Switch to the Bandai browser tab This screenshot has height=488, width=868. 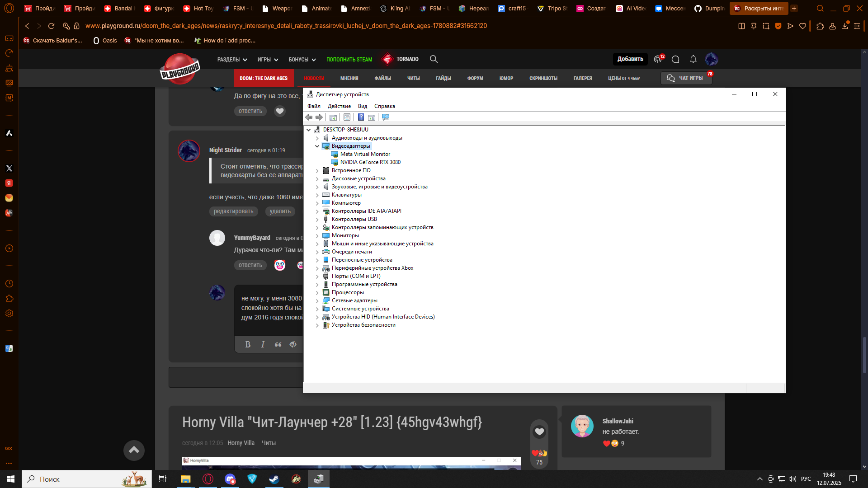[119, 8]
